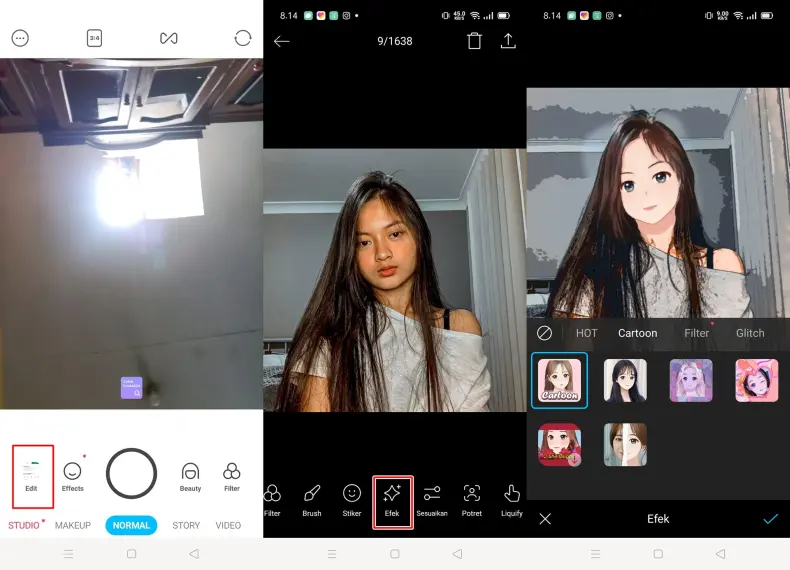
Task: Open Filter tool in the photo editor toolbar
Action: tap(272, 500)
